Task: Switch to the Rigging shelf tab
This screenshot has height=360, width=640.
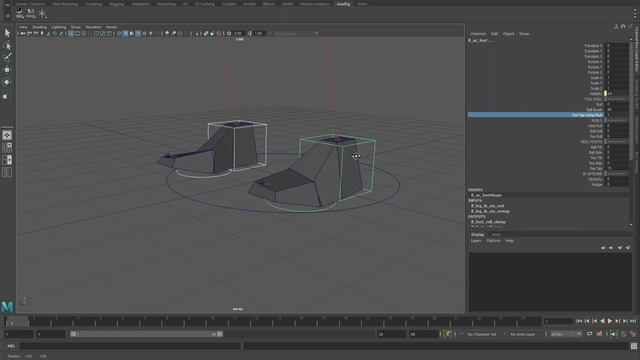Action: 116,4
